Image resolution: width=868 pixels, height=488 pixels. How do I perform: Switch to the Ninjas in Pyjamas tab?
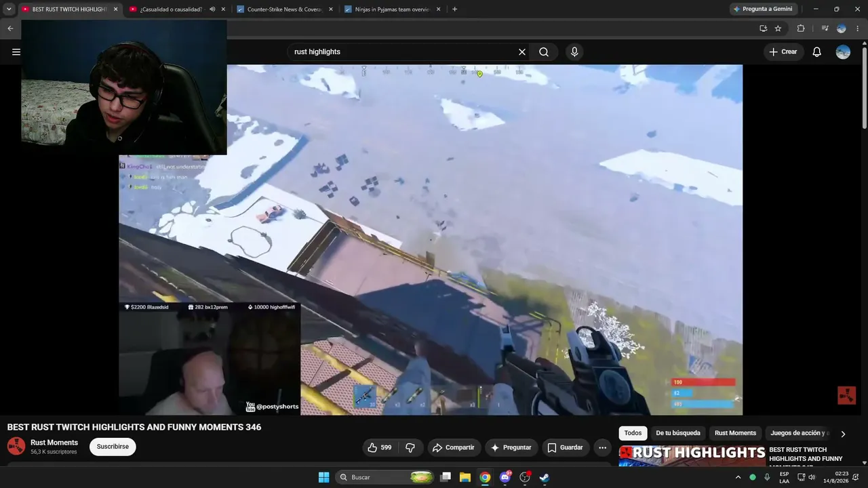(391, 9)
